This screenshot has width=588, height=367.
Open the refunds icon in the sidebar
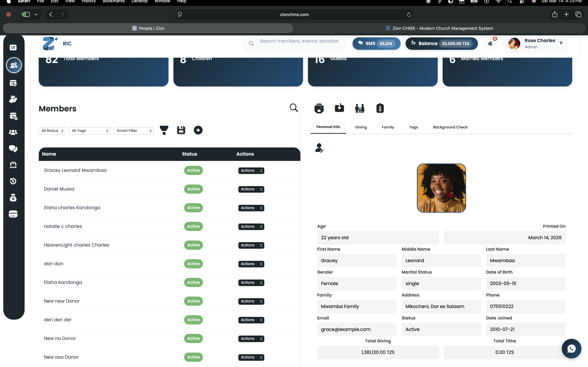click(13, 181)
